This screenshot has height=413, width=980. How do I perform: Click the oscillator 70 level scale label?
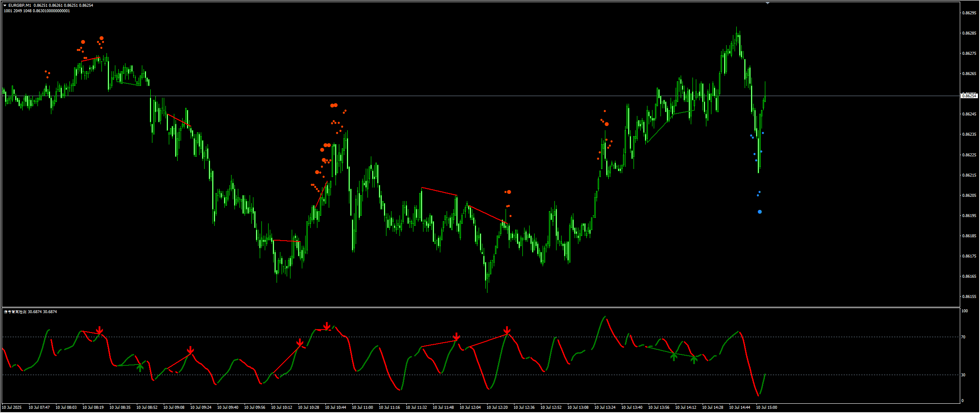pos(963,337)
